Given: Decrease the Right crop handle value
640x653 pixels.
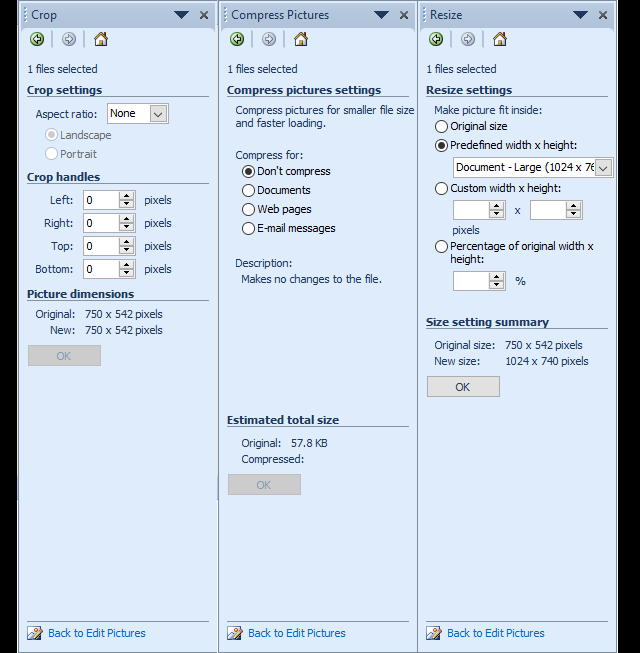Looking at the screenshot, I should click(x=127, y=227).
